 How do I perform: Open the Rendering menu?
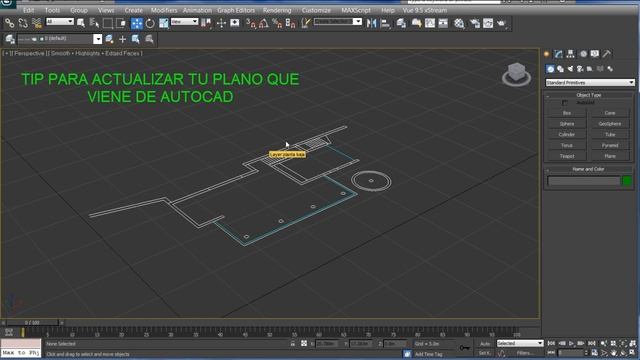click(277, 10)
